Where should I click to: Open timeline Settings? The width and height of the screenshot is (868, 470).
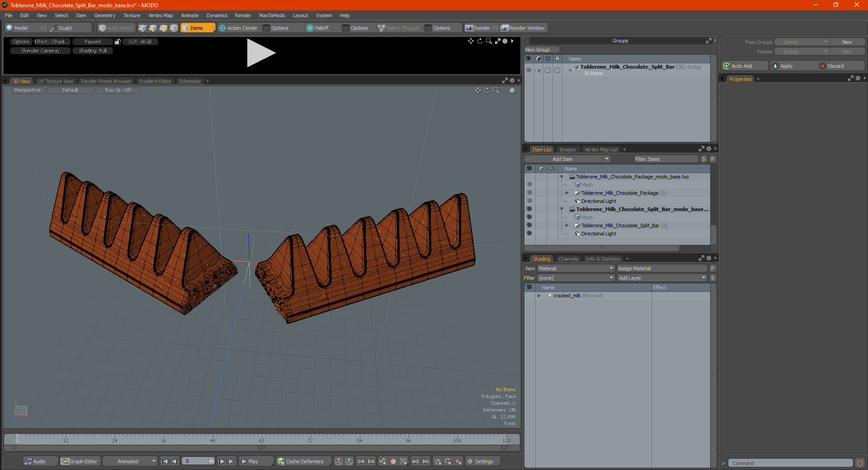483,461
